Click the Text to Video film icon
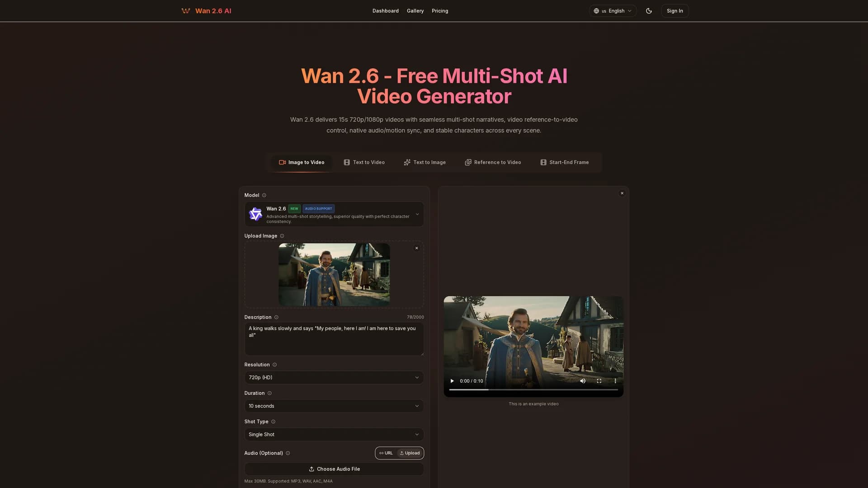Image resolution: width=868 pixels, height=488 pixels. (x=347, y=162)
